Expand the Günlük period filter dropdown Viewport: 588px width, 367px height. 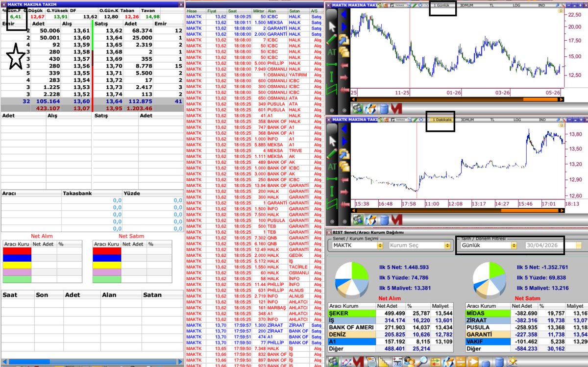[x=514, y=245]
